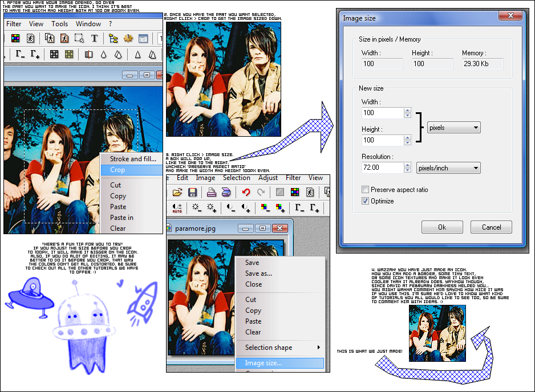This screenshot has width=535, height=392.
Task: Choose Crop from the context menu
Action: 132,170
